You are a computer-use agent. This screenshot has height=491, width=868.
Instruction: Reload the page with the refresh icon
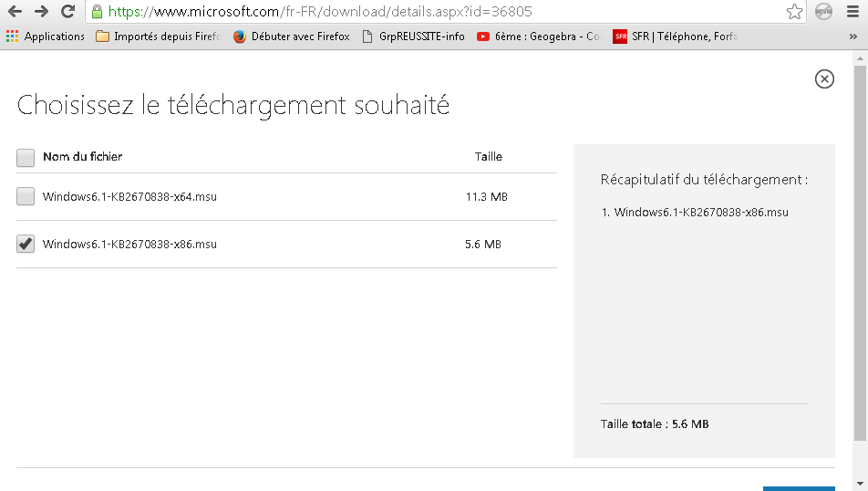click(x=67, y=12)
